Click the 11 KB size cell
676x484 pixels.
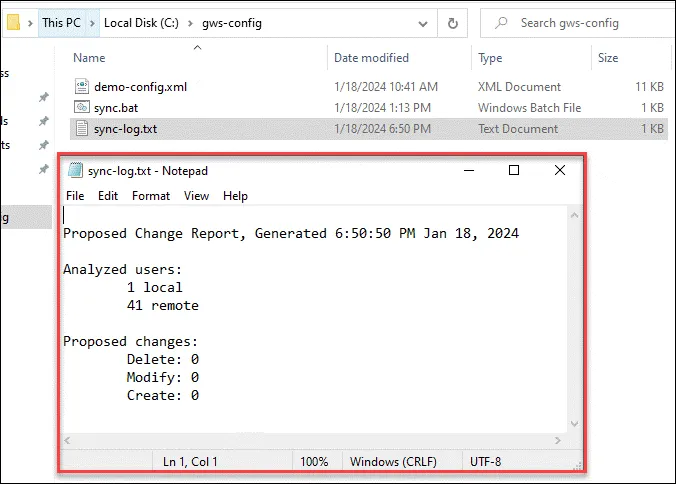[649, 87]
